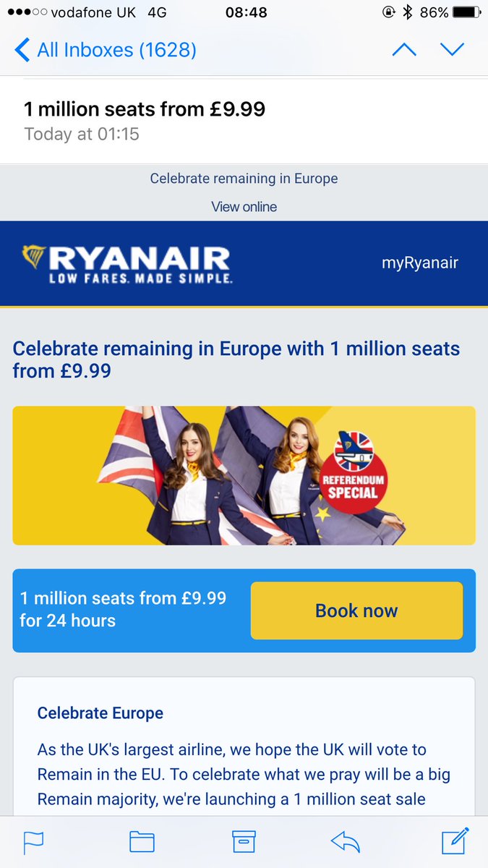Screen dimensions: 488x868
Task: Tap the Ryanair logo in the banner
Action: pyautogui.click(x=127, y=264)
